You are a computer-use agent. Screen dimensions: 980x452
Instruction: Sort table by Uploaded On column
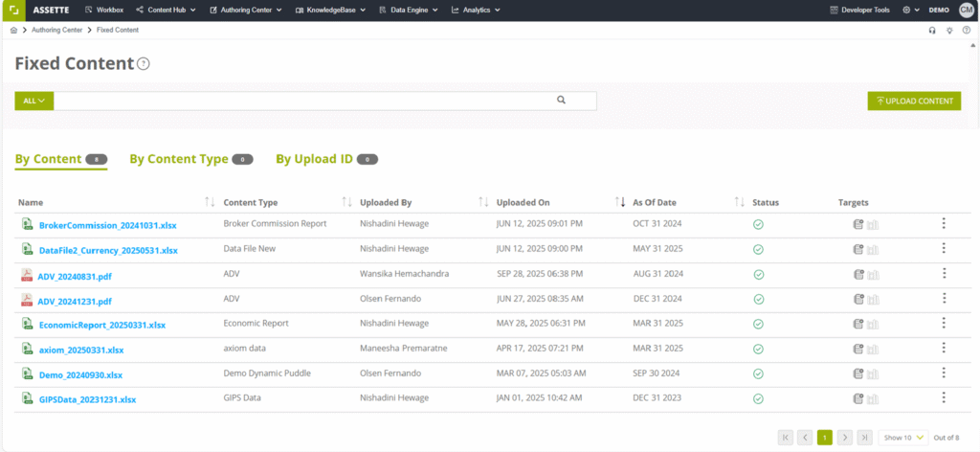[x=619, y=202]
